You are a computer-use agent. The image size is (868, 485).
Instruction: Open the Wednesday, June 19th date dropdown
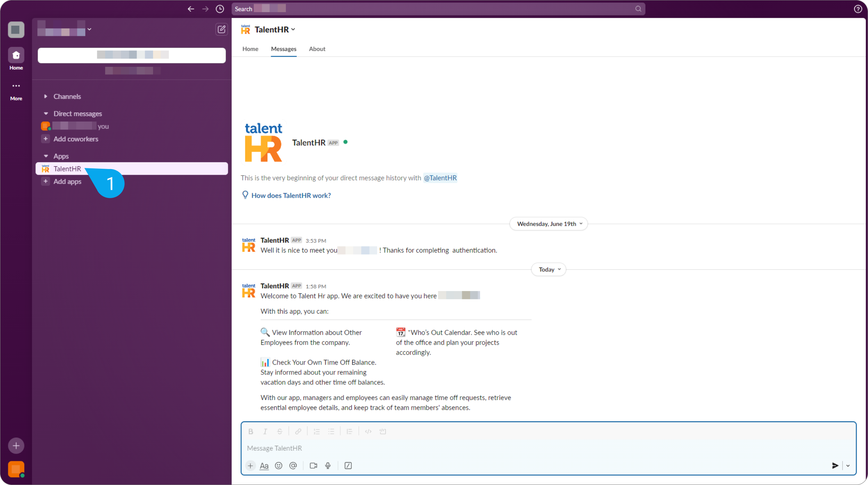[x=549, y=224]
